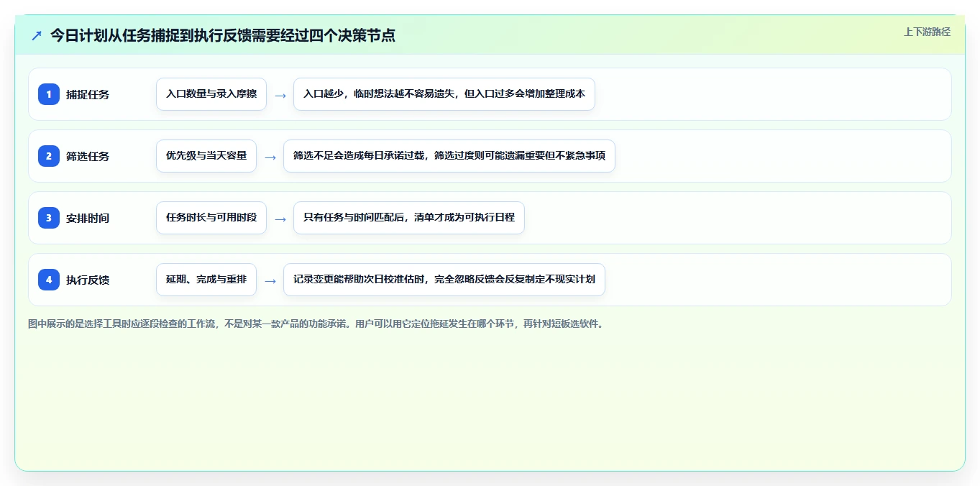Click the diagonal arrow icon beside the title
This screenshot has width=980, height=486.
coord(37,35)
